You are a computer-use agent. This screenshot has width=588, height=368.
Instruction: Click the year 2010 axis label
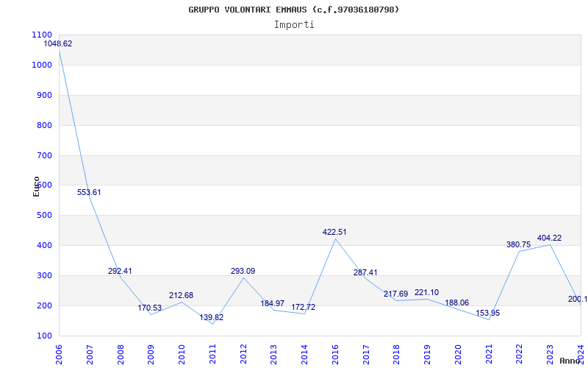click(x=182, y=353)
